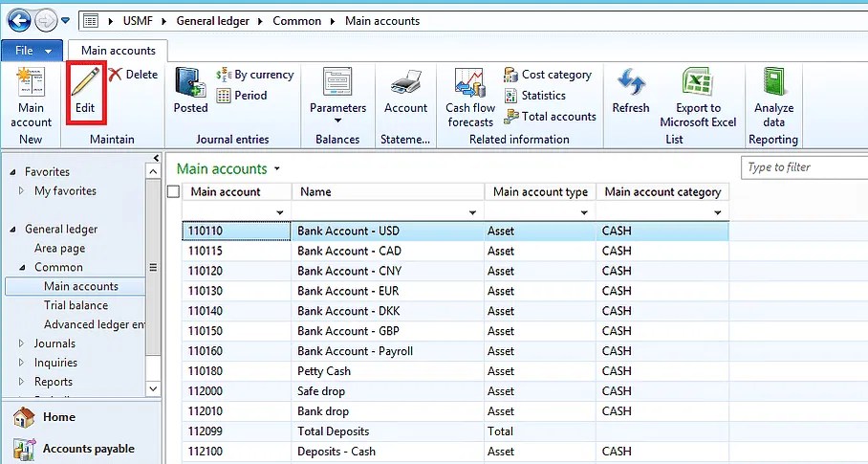
Task: Click the Period calendar icon
Action: coord(224,96)
